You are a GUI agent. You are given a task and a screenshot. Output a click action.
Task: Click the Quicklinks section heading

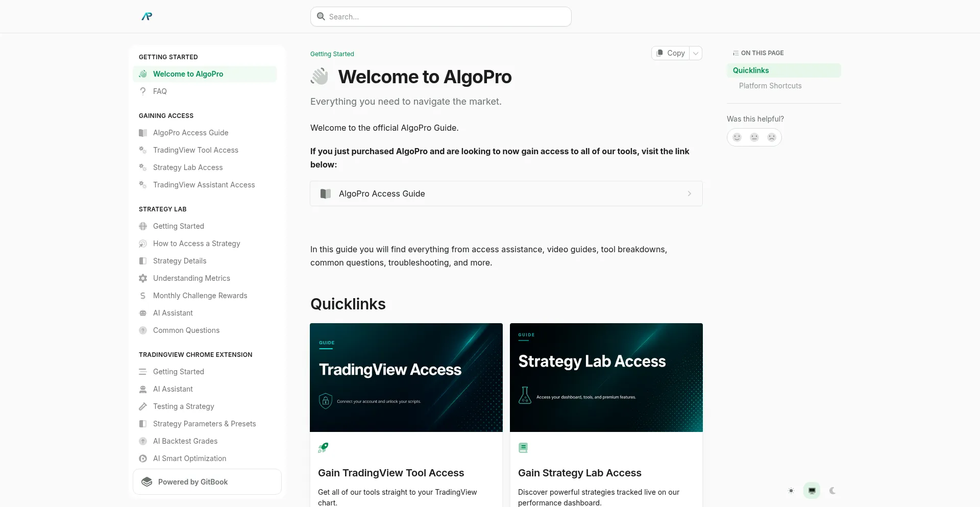point(348,304)
